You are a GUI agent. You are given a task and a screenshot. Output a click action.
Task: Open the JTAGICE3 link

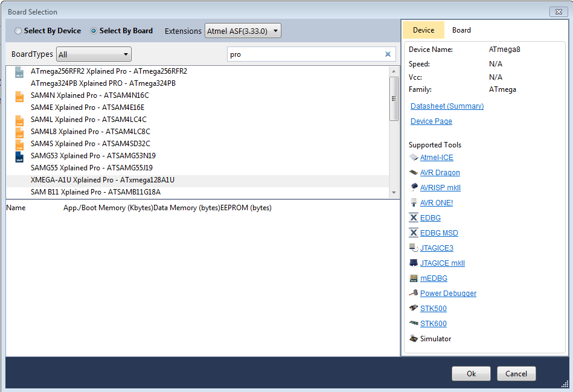click(437, 248)
